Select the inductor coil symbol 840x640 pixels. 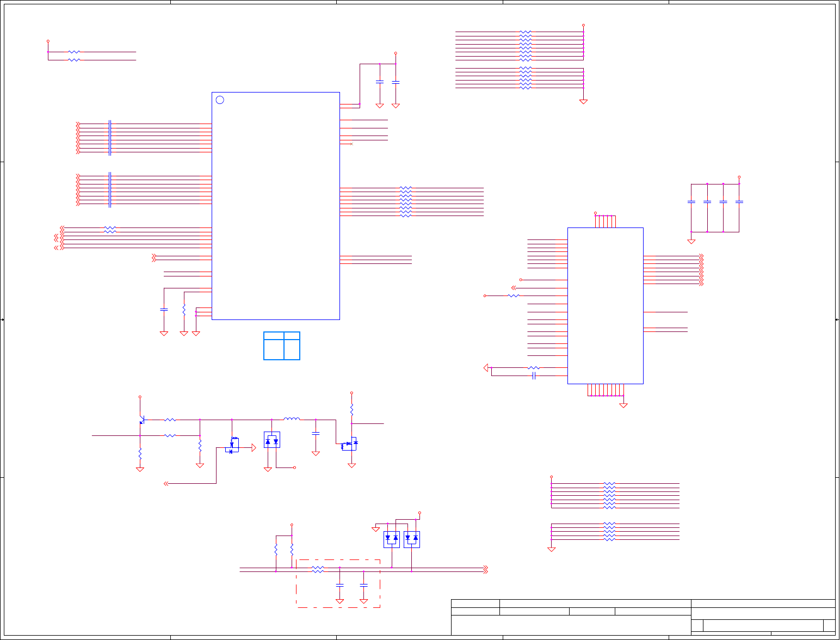pos(292,419)
